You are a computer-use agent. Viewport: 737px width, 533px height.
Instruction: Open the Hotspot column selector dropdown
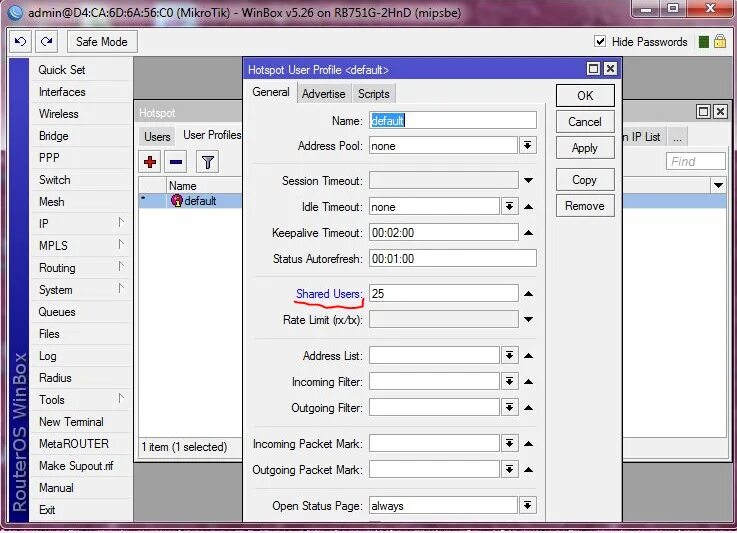pyautogui.click(x=718, y=185)
